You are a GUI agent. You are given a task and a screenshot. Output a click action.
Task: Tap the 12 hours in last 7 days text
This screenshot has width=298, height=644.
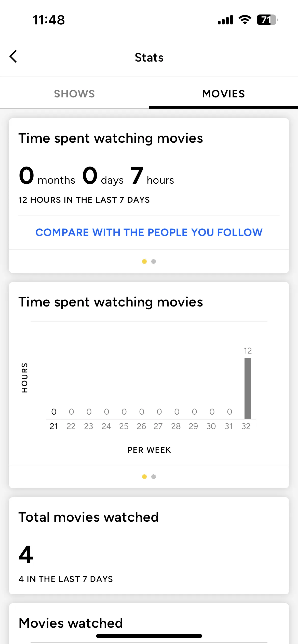[x=84, y=200]
